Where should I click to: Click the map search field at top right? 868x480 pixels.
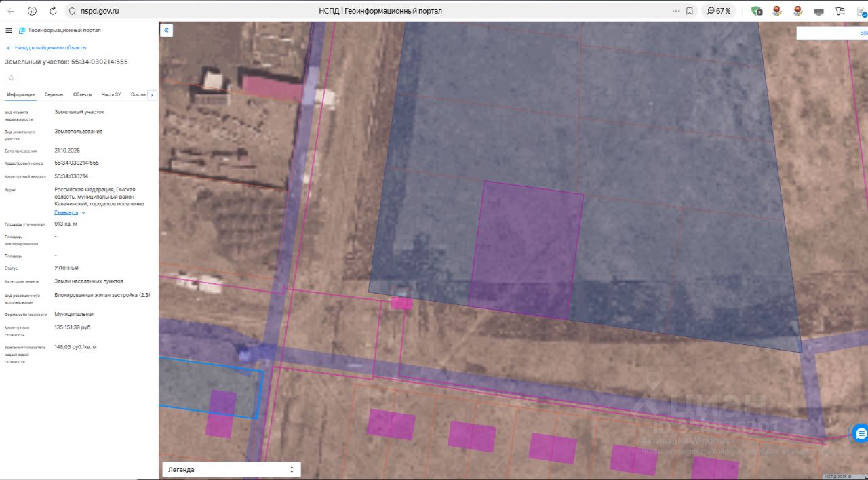pyautogui.click(x=832, y=33)
